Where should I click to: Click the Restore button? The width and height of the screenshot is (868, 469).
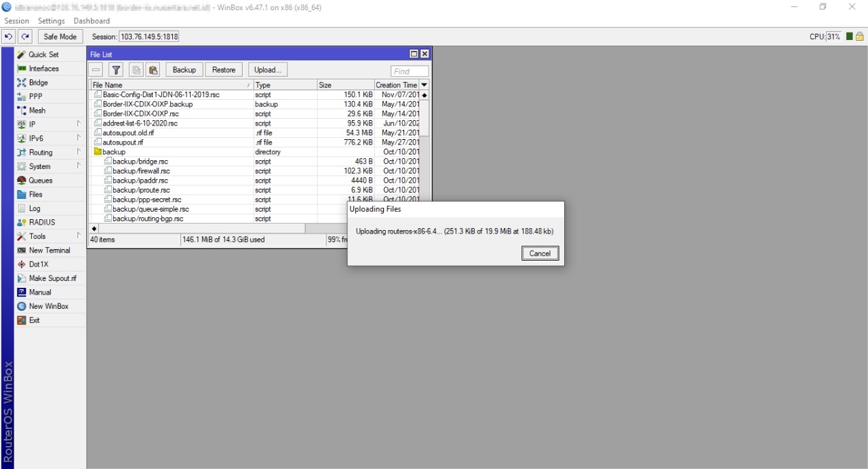click(x=224, y=70)
